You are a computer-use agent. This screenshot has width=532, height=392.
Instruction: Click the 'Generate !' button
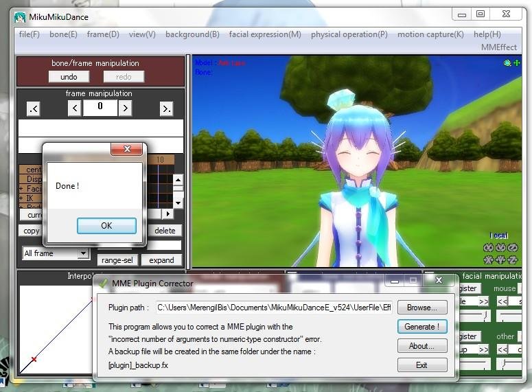422,327
